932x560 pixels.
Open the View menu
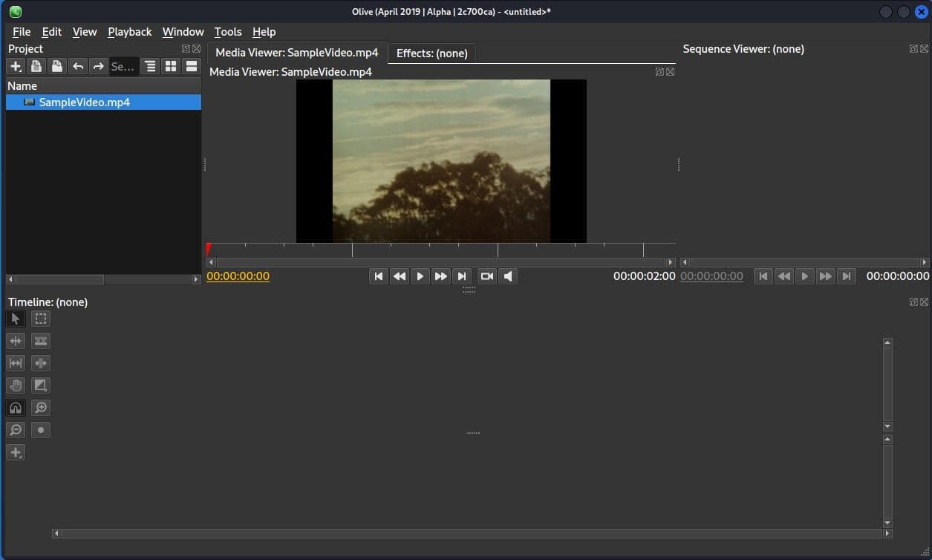[x=85, y=32]
